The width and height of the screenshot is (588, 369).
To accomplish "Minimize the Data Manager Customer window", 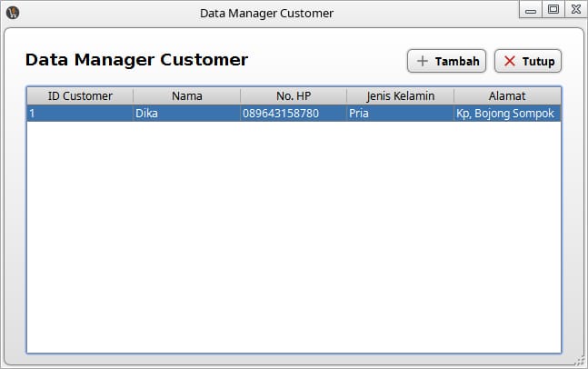I will point(531,11).
